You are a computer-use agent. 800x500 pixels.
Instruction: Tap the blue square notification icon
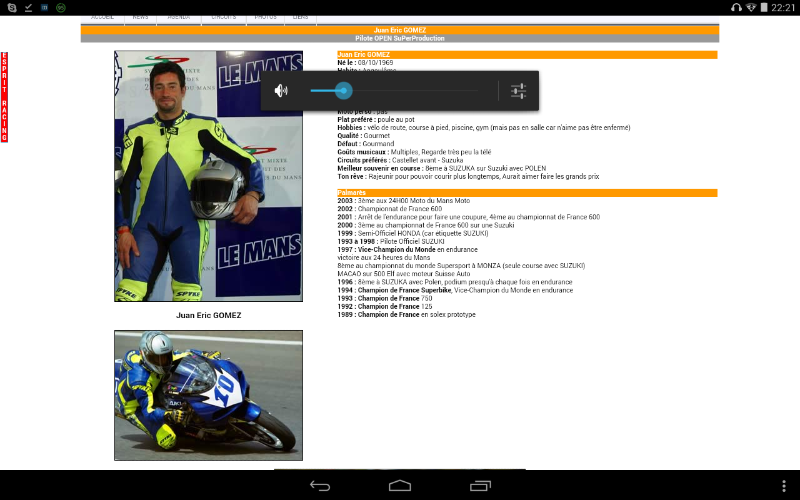[44, 8]
